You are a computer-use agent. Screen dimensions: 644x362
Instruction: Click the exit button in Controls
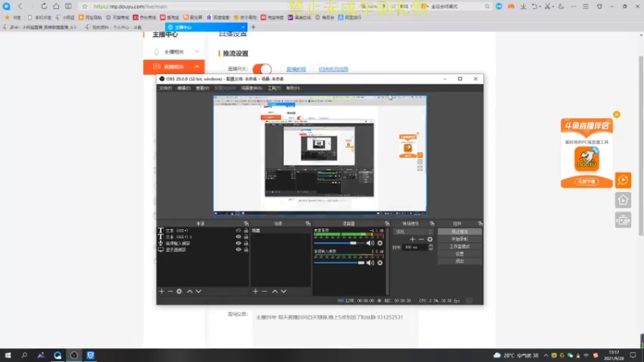[460, 261]
